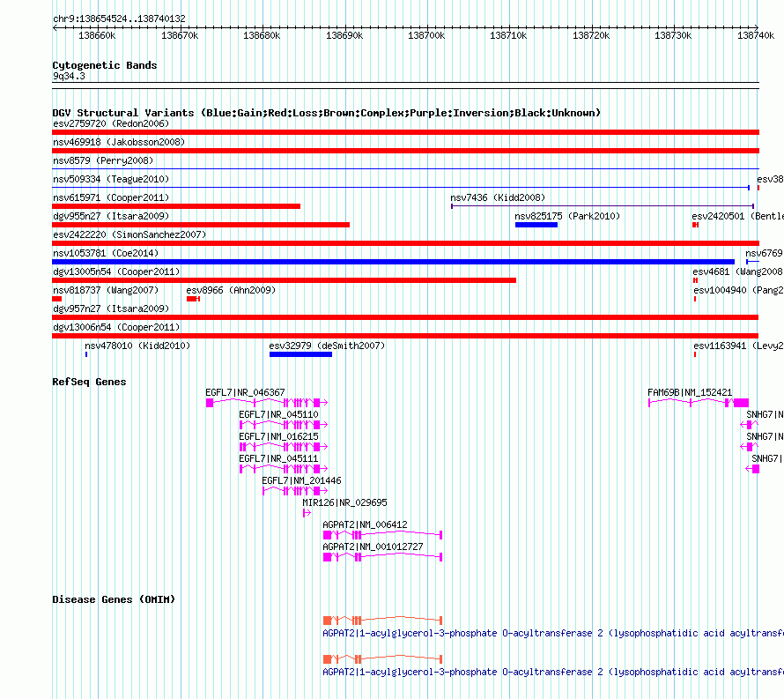
Task: Select the dgv13006n54 (Cooper2011) loss variant
Action: click(x=405, y=336)
